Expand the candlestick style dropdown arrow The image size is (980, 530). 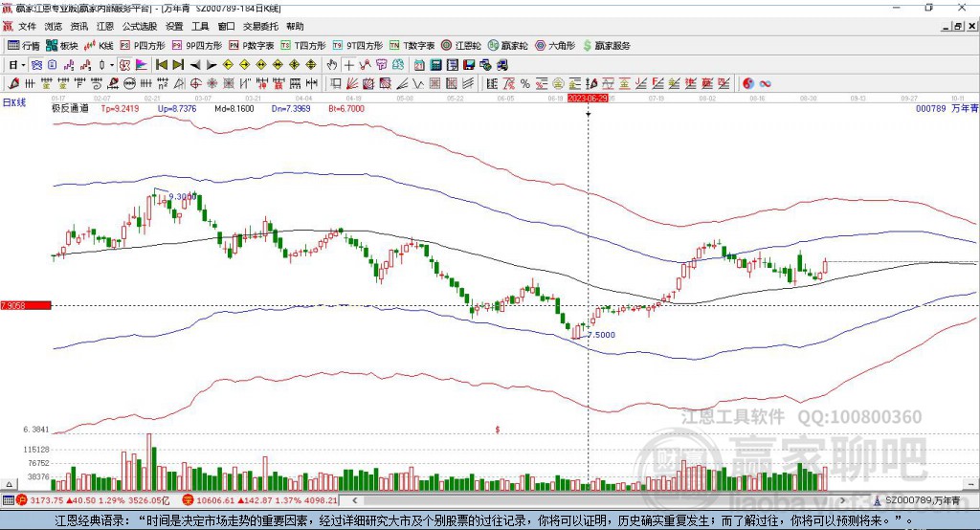coord(112,65)
